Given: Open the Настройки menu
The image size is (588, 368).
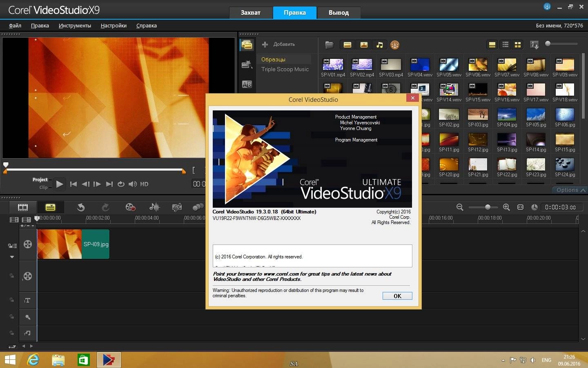Looking at the screenshot, I should coord(114,25).
